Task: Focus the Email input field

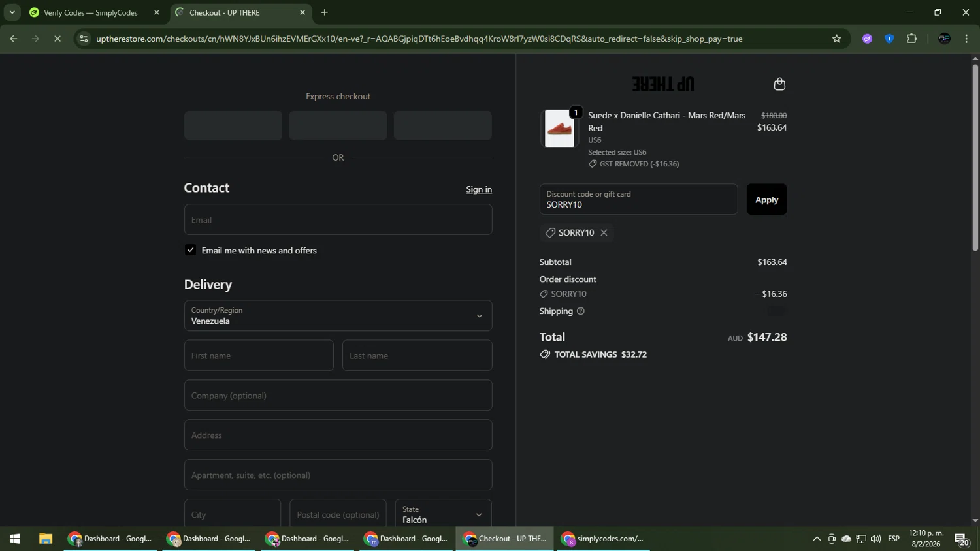Action: click(x=338, y=219)
